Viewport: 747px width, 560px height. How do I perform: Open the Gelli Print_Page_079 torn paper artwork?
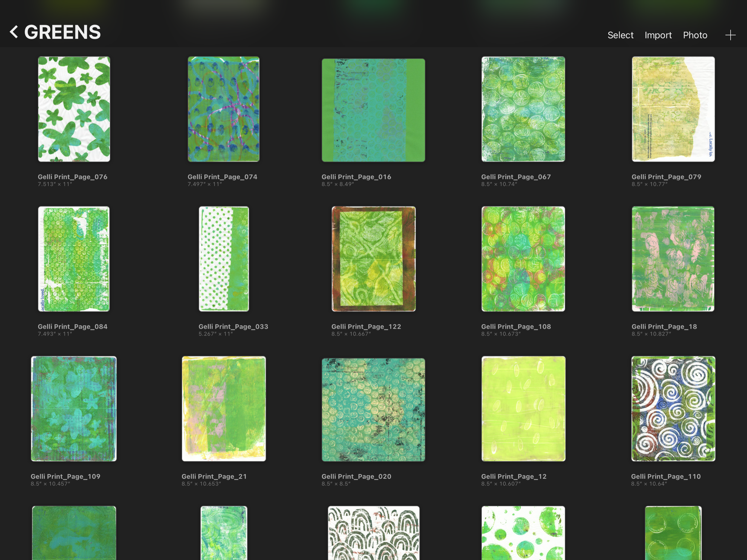click(x=673, y=109)
